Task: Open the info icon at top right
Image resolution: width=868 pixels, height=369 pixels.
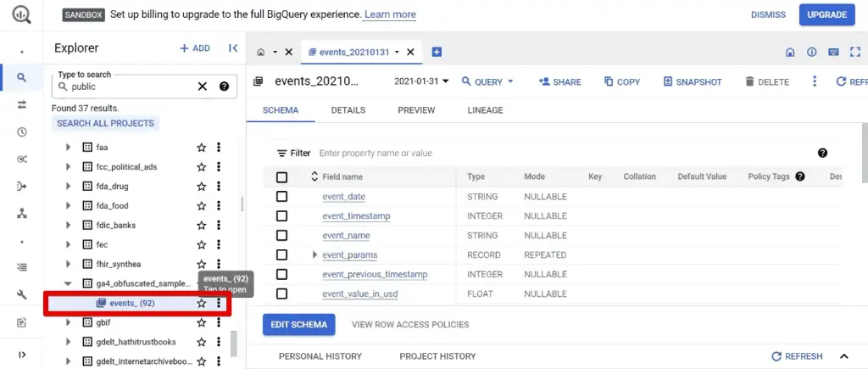Action: [812, 52]
